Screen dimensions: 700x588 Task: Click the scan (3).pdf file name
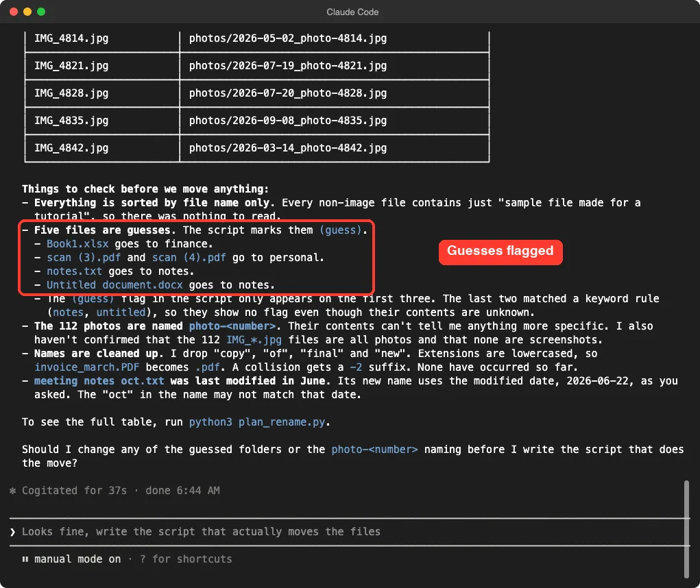(84, 258)
